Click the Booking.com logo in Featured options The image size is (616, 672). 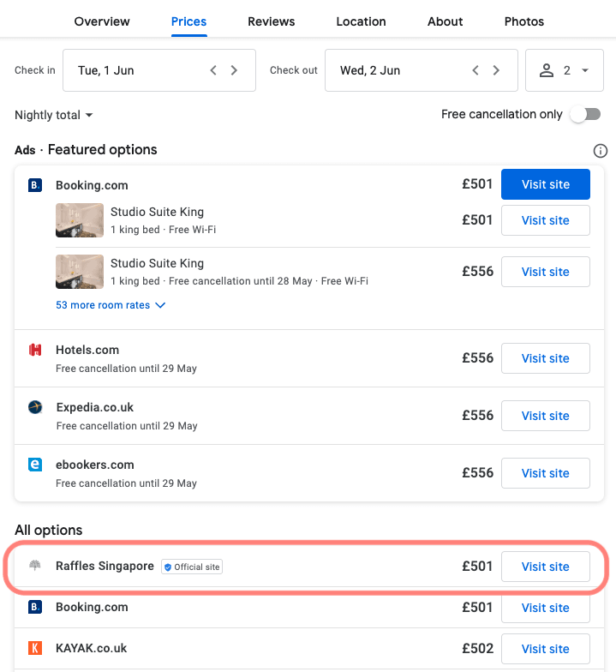tap(35, 185)
